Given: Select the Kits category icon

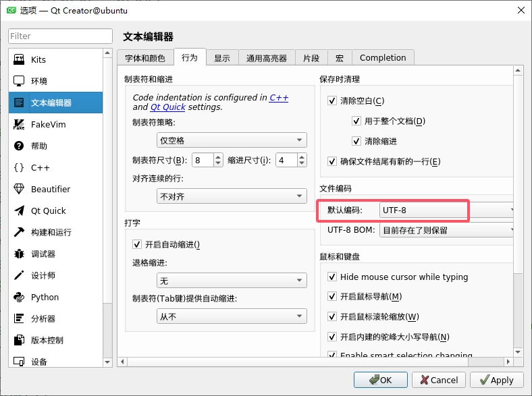Looking at the screenshot, I should pyautogui.click(x=19, y=60).
